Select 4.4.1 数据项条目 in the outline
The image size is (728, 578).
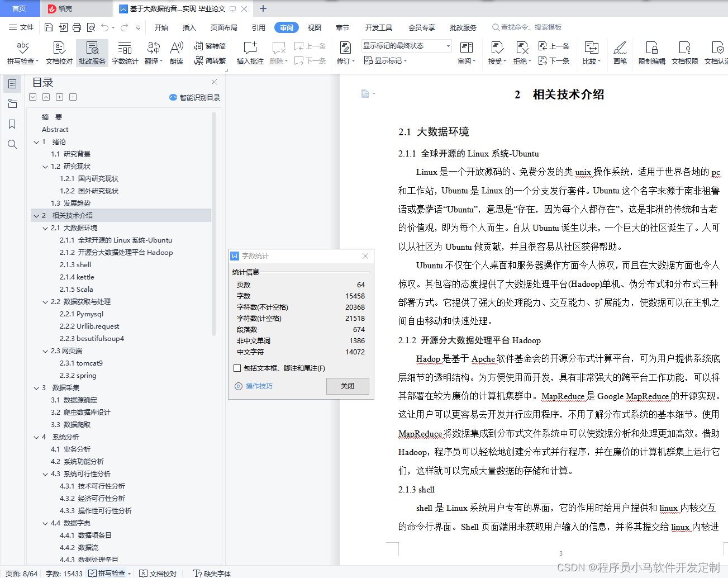85,536
